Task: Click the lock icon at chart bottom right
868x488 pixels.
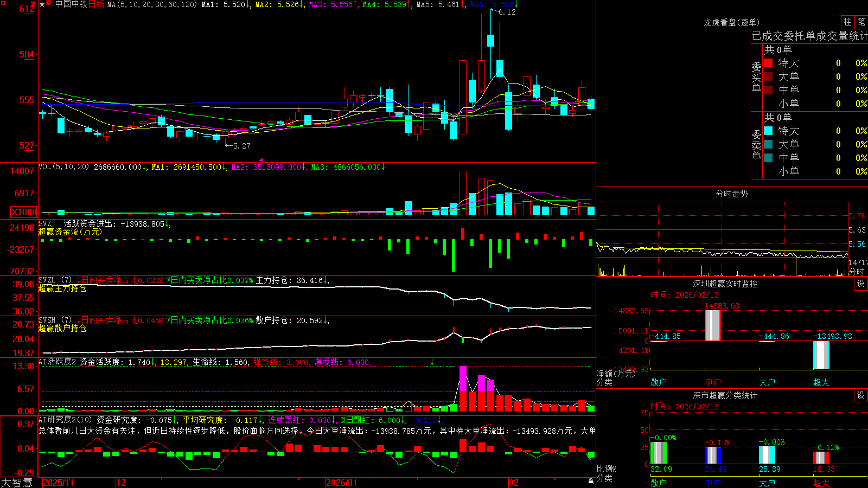Action: pyautogui.click(x=591, y=481)
